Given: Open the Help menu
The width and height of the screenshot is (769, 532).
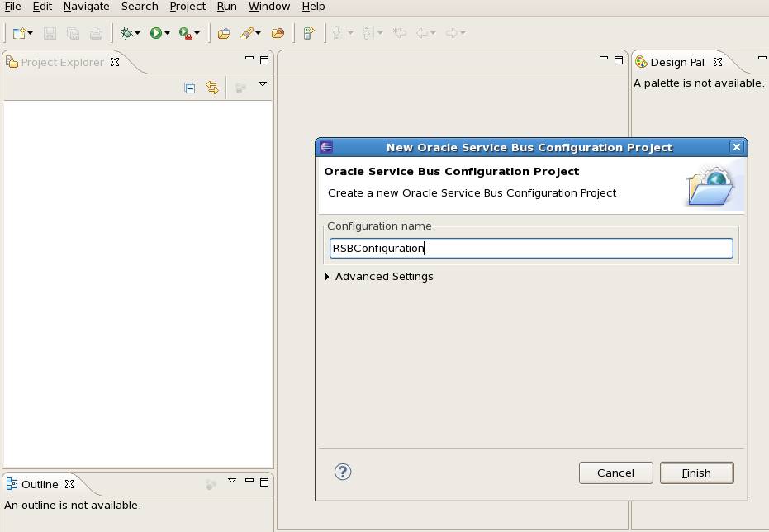Looking at the screenshot, I should coord(313,7).
